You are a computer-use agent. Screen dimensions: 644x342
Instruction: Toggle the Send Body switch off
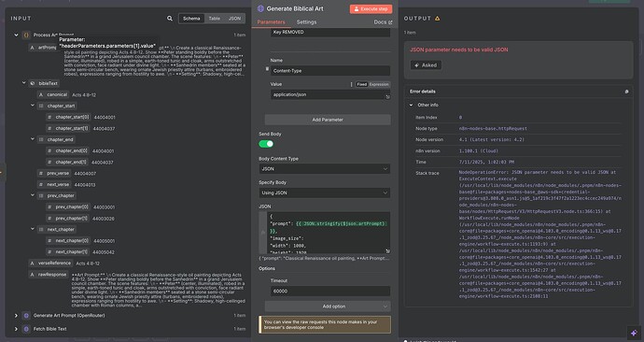266,144
